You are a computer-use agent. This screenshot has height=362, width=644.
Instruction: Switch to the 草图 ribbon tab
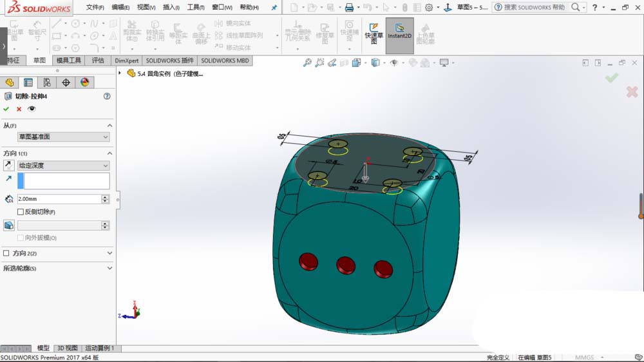pos(39,61)
